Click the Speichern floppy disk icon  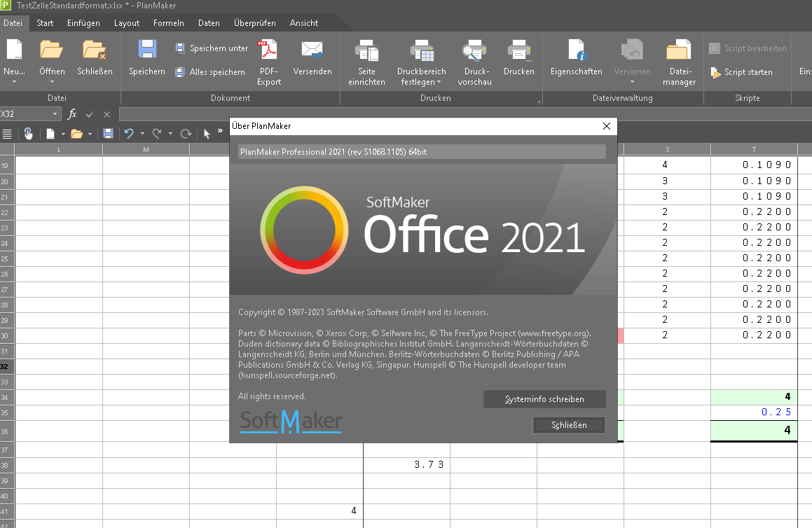[147, 50]
